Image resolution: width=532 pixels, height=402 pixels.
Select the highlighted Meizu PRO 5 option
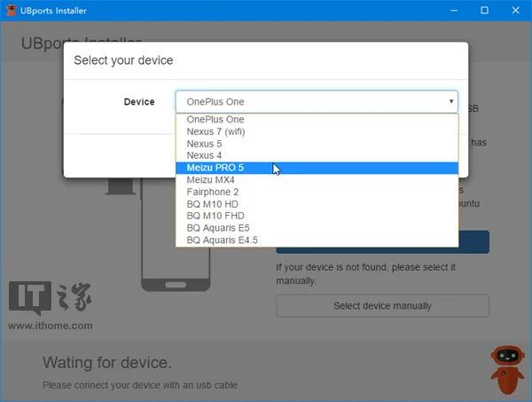317,168
